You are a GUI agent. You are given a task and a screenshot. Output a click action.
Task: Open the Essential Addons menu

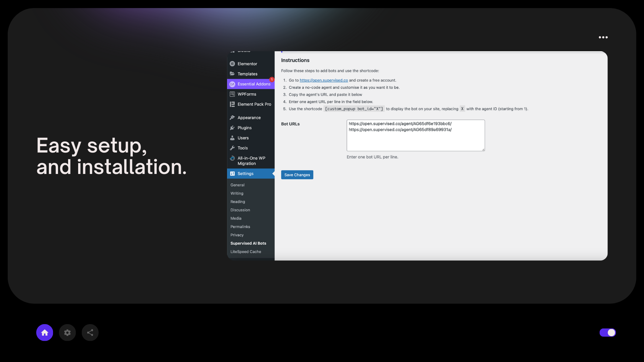(x=254, y=84)
